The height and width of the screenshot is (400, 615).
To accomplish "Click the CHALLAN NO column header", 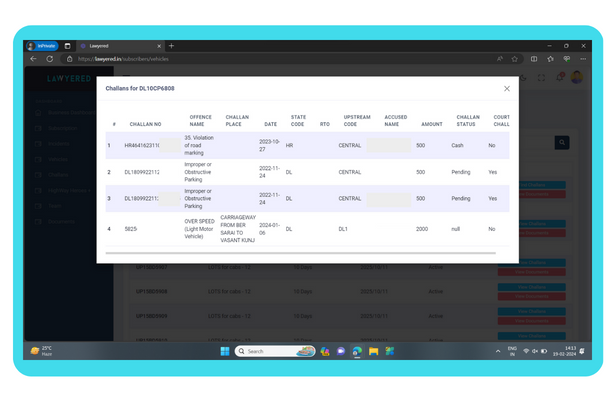I will (145, 124).
